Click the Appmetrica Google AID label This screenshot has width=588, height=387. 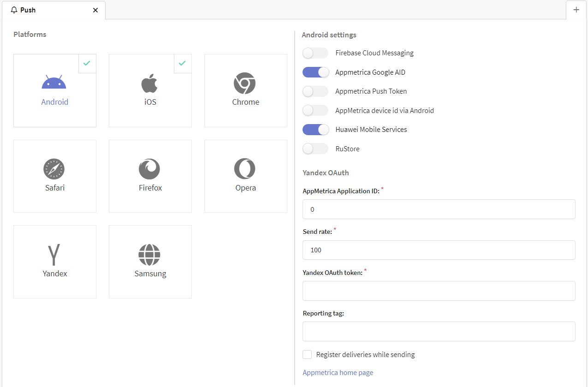click(x=370, y=72)
